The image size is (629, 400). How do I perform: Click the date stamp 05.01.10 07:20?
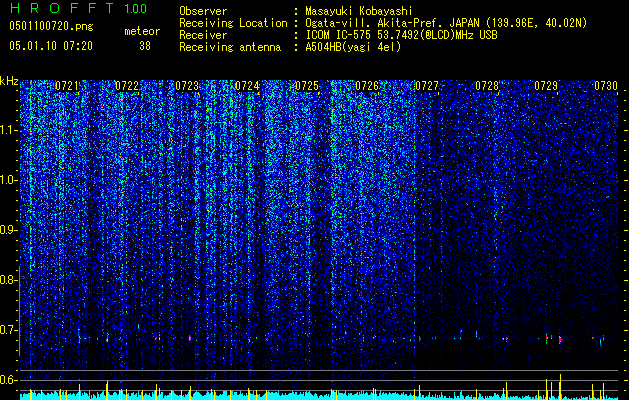(51, 46)
